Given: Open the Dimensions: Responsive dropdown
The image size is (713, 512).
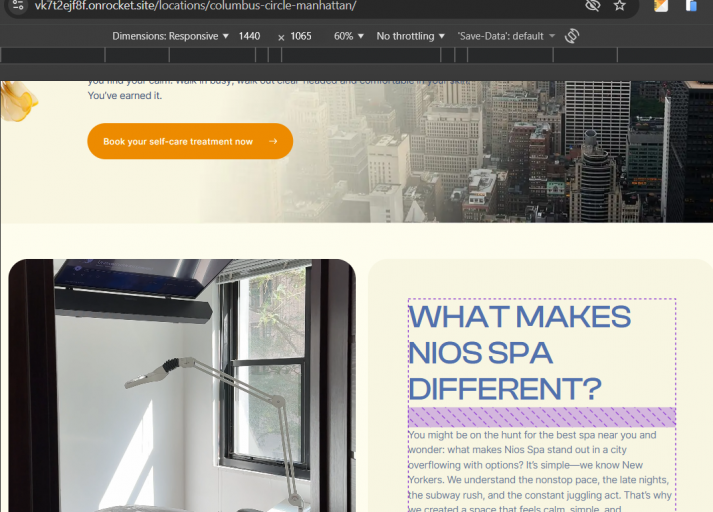Looking at the screenshot, I should 170,36.
